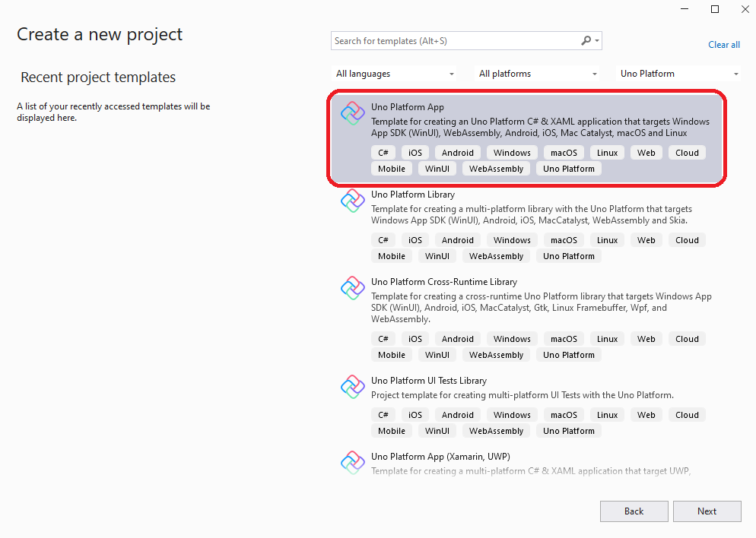756x538 pixels.
Task: Choose Uno Platform App (Xamarin, UWP) title
Action: [440, 456]
